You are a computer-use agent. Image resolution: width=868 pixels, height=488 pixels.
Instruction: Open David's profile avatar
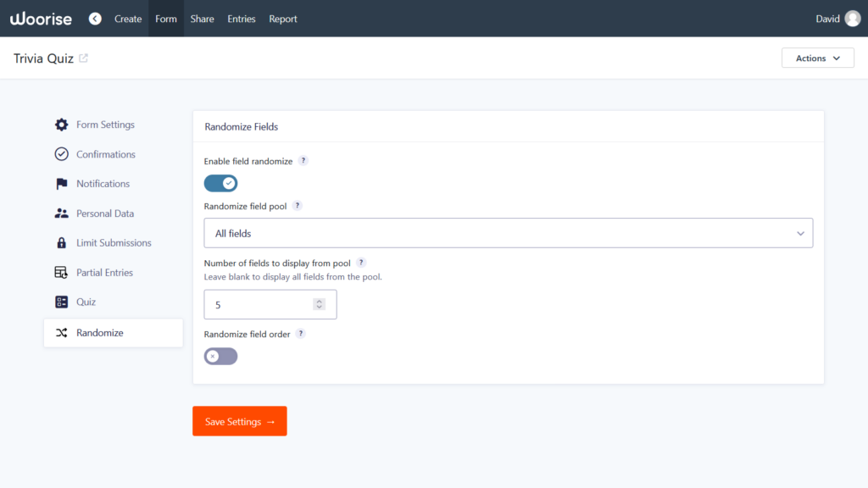point(853,19)
